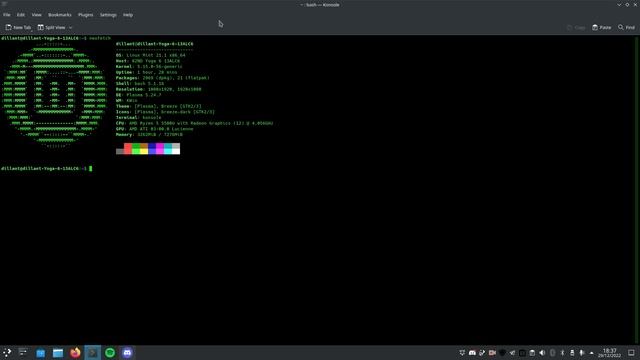This screenshot has height=360, width=640.
Task: Click the terminal scrollbar on the right edge
Action: click(637, 190)
